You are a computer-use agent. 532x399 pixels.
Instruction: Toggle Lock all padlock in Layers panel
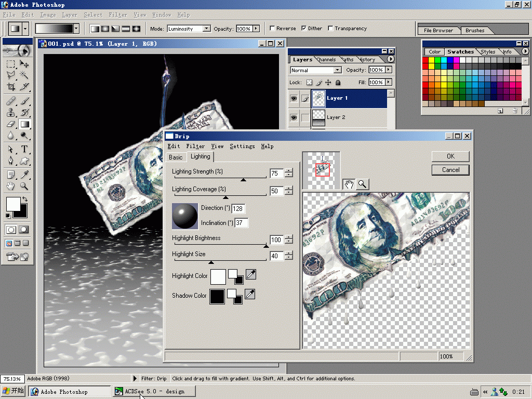(338, 83)
